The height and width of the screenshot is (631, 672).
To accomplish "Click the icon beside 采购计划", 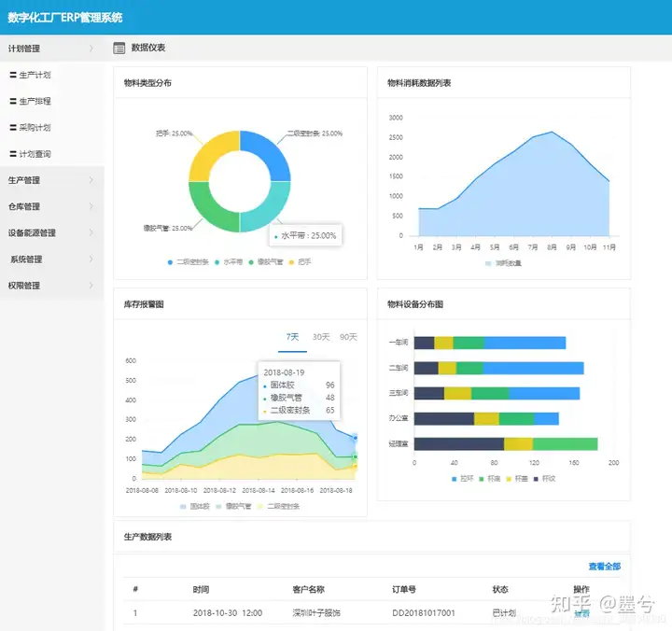I will [13, 128].
